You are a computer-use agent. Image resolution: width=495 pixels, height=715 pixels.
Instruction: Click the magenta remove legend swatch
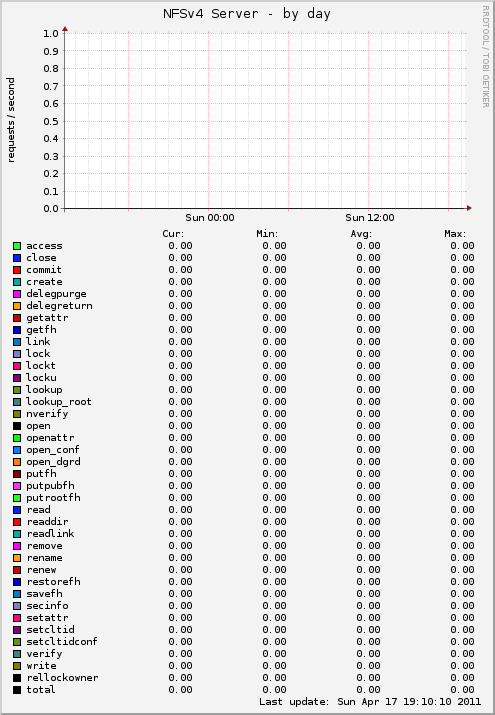pos(17,546)
